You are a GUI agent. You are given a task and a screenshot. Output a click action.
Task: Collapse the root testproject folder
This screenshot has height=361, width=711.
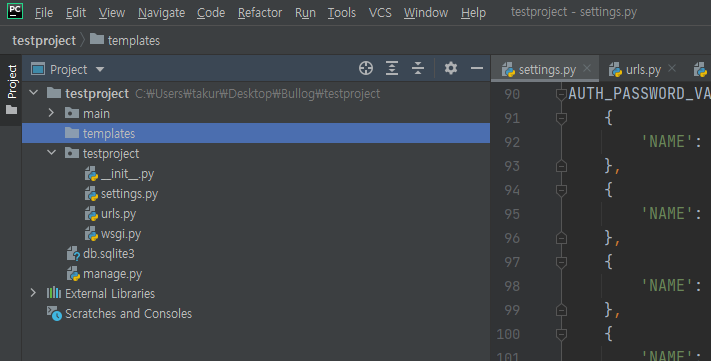34,93
